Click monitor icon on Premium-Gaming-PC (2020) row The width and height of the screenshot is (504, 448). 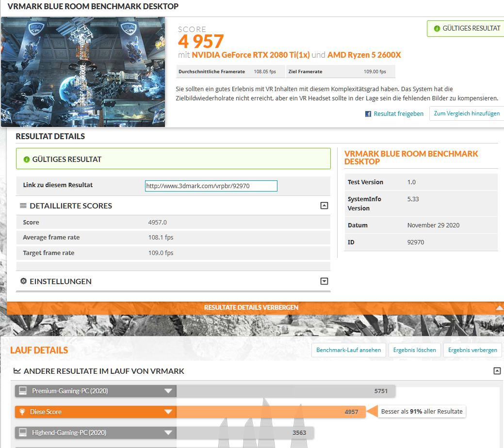click(23, 391)
